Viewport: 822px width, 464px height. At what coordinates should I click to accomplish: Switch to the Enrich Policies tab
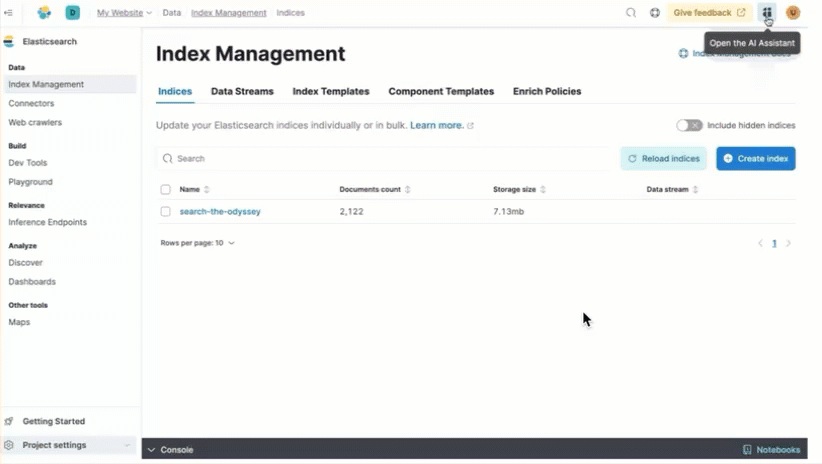pyautogui.click(x=547, y=91)
